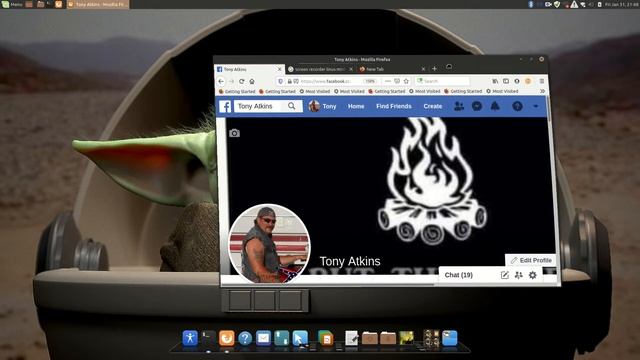Open Find Friends

pos(393,106)
